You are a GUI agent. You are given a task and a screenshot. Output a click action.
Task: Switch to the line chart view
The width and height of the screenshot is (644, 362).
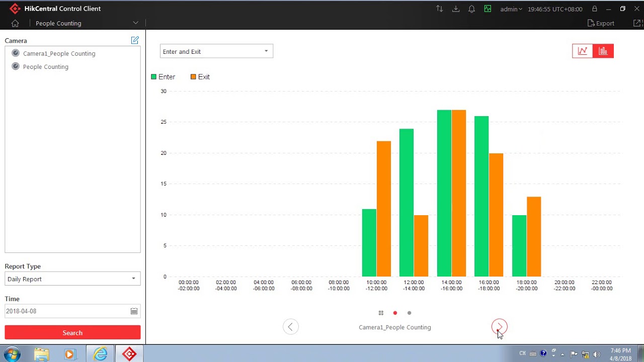point(582,51)
